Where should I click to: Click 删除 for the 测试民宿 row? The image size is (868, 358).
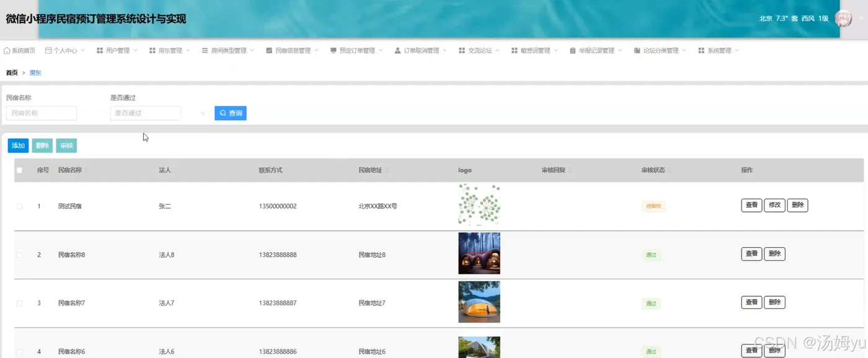[797, 206]
